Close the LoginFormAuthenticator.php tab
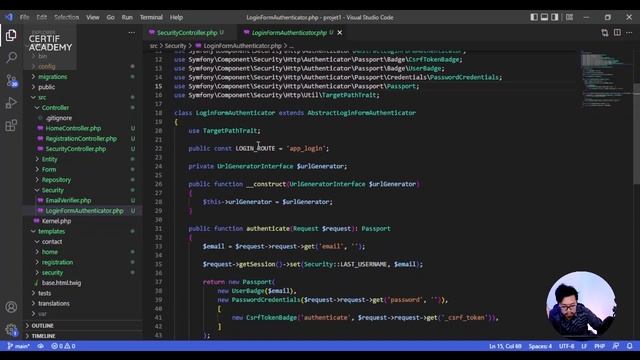 [340, 33]
